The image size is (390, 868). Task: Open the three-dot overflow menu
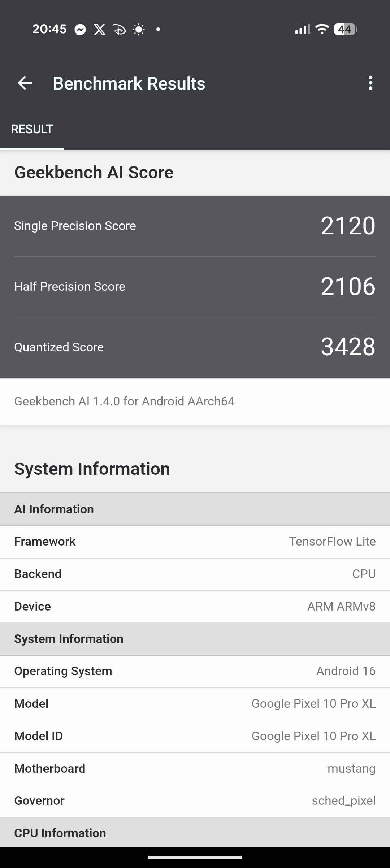[x=370, y=83]
